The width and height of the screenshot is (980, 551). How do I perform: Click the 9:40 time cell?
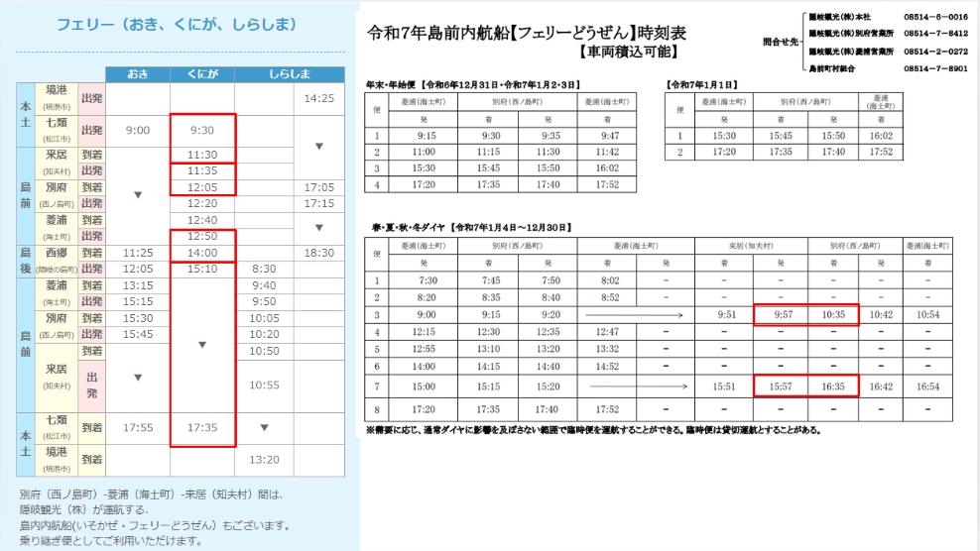click(265, 284)
